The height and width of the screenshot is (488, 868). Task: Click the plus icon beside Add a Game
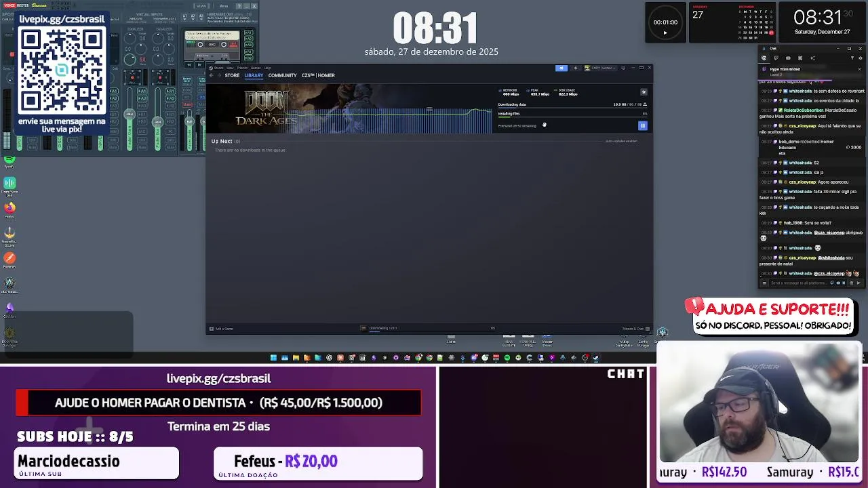(212, 329)
